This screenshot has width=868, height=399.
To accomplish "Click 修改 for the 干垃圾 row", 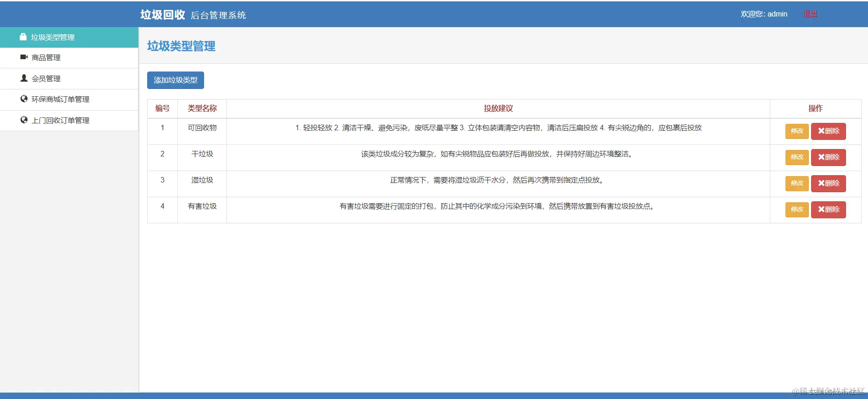I will pyautogui.click(x=797, y=157).
